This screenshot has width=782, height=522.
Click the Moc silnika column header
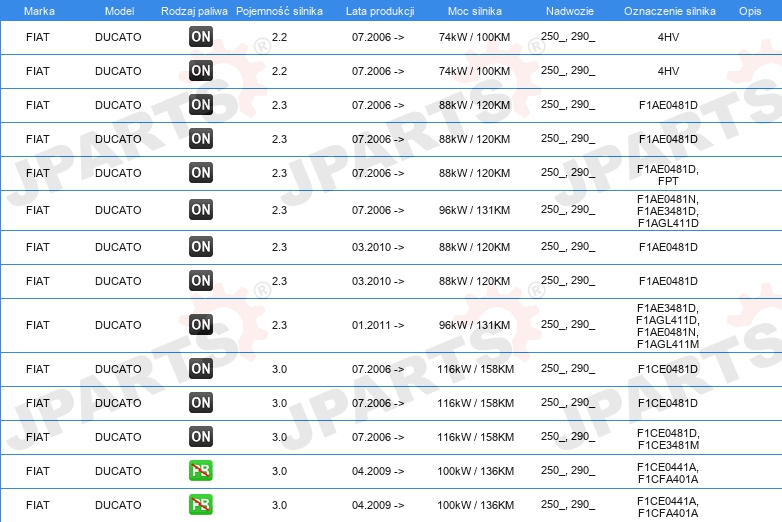tap(475, 11)
